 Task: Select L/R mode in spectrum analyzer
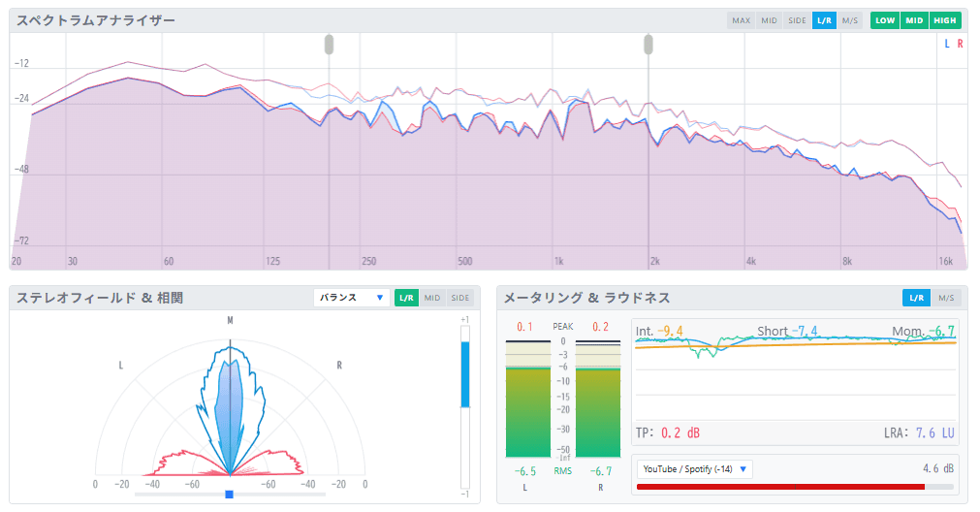pyautogui.click(x=824, y=20)
